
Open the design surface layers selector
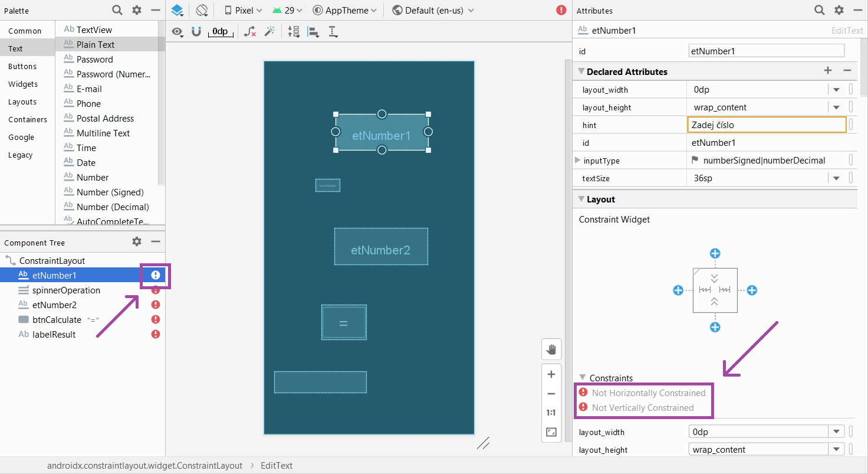177,10
